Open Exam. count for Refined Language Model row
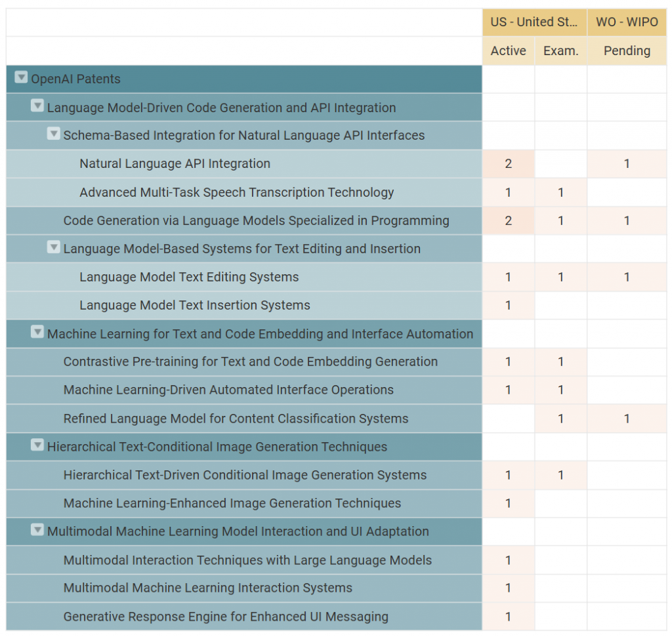Image resolution: width=672 pixels, height=637 pixels. (560, 419)
